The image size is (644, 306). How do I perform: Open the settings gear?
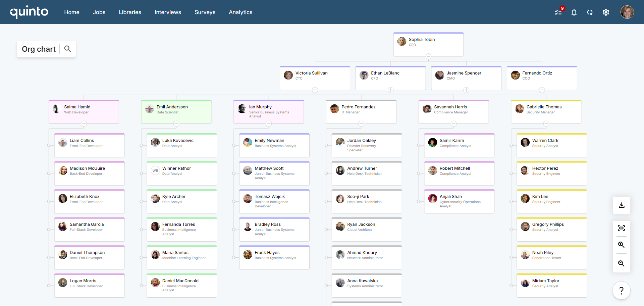pyautogui.click(x=606, y=12)
